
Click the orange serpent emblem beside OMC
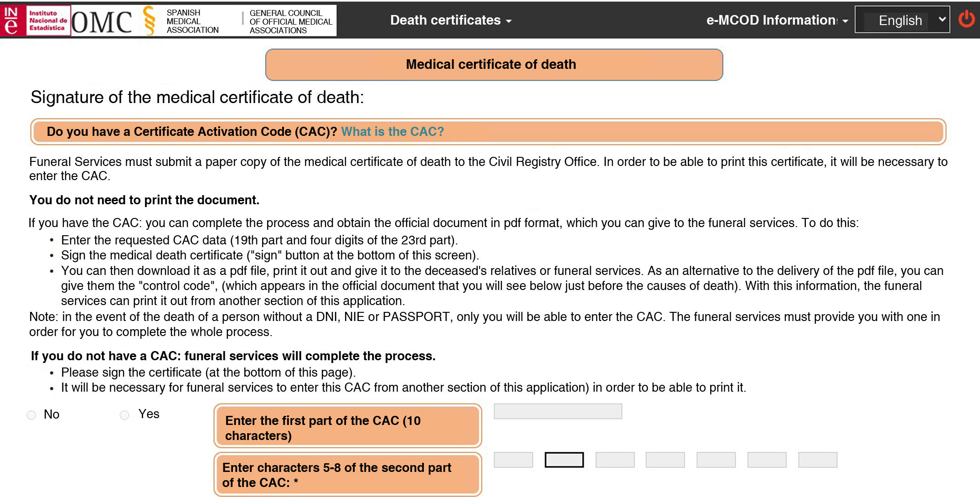point(149,21)
